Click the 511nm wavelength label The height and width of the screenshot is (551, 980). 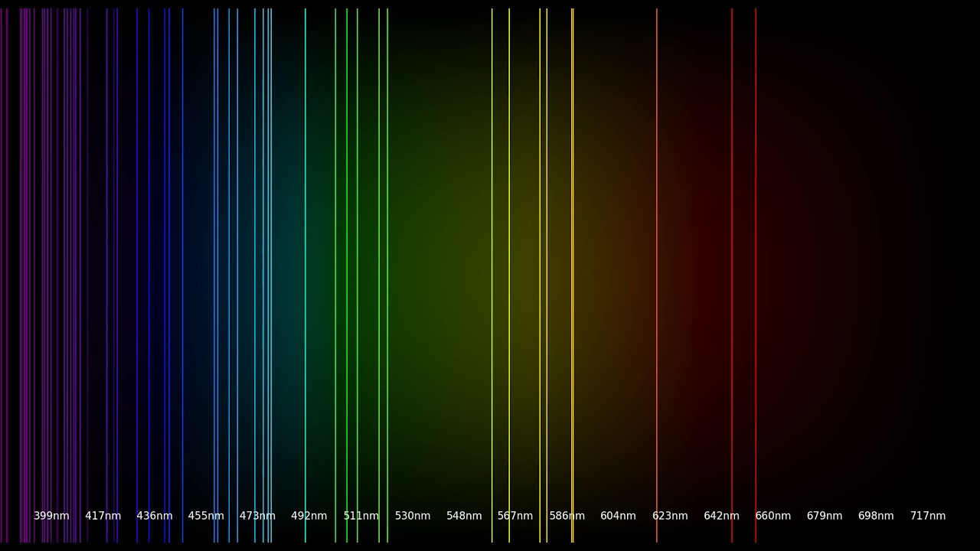coord(361,516)
